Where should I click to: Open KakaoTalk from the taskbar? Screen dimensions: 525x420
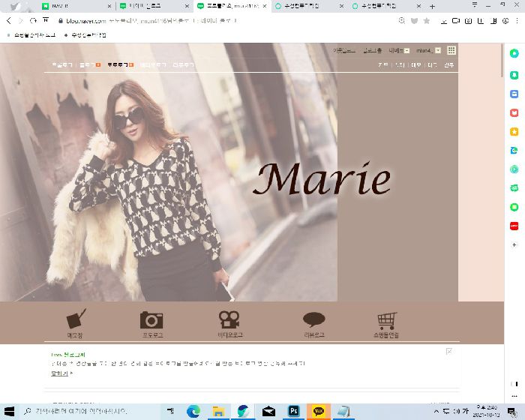coord(319,411)
